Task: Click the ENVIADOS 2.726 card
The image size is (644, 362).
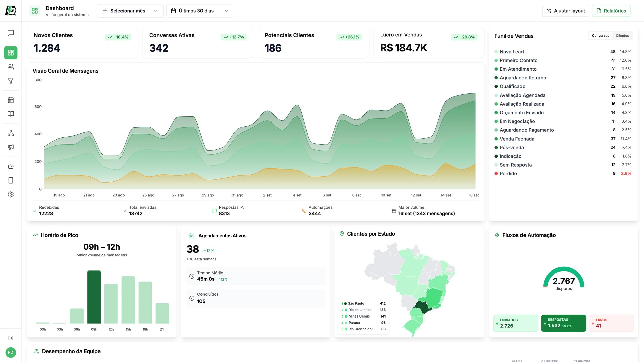Action: [515, 323]
